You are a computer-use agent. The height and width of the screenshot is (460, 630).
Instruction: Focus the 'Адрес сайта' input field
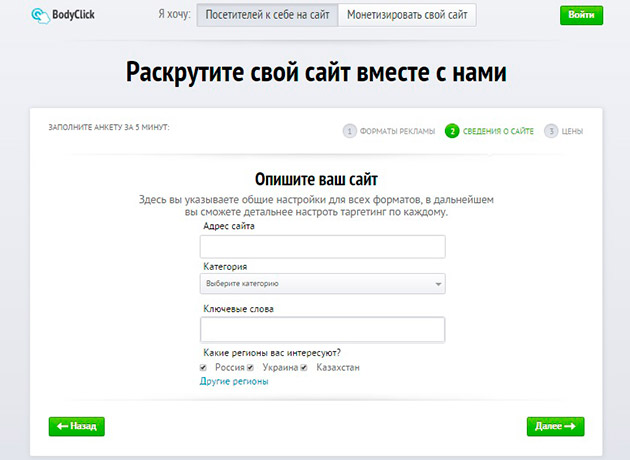(x=323, y=247)
